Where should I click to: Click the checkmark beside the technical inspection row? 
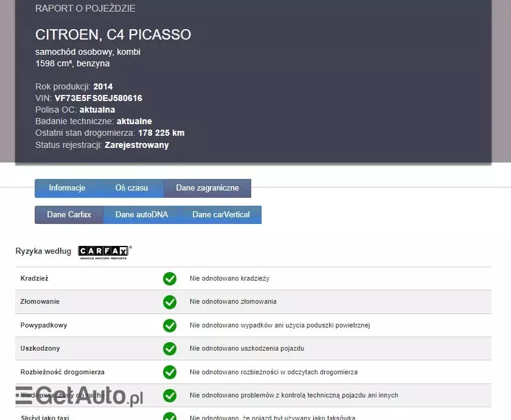(x=170, y=395)
